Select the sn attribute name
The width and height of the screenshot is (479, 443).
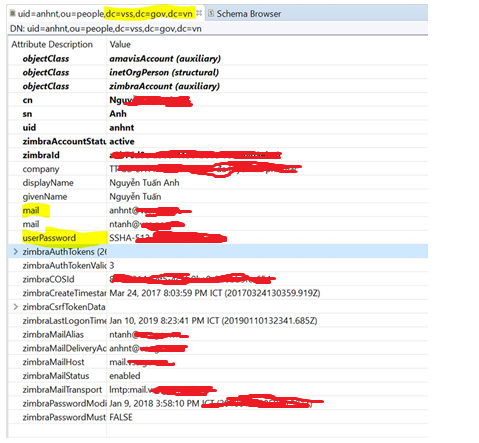pyautogui.click(x=27, y=114)
